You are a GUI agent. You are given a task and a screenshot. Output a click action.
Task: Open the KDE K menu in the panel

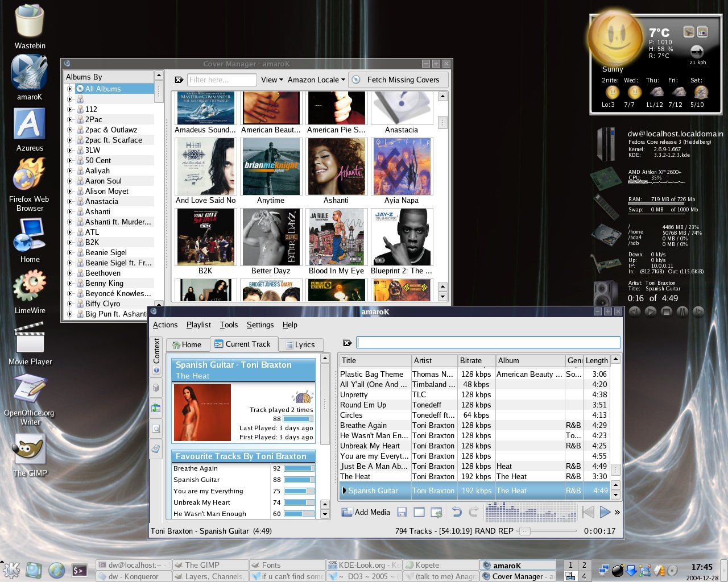(x=11, y=570)
